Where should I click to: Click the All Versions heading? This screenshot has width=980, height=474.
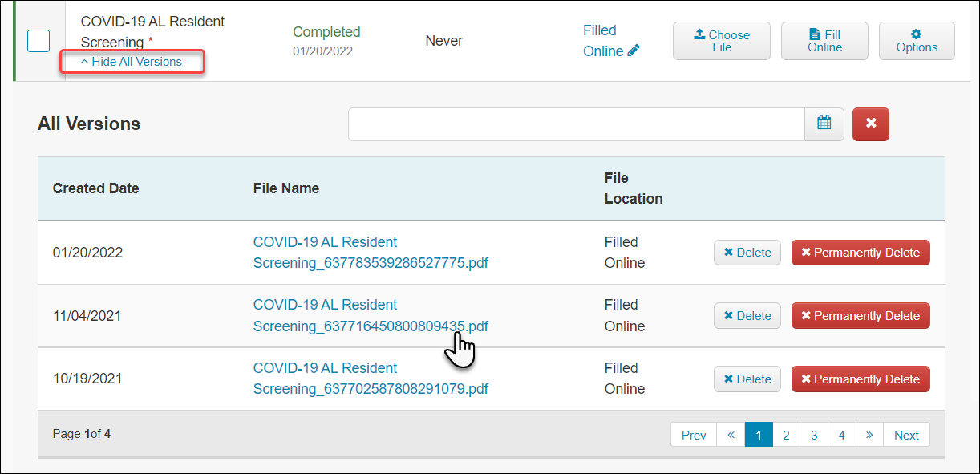[x=89, y=124]
